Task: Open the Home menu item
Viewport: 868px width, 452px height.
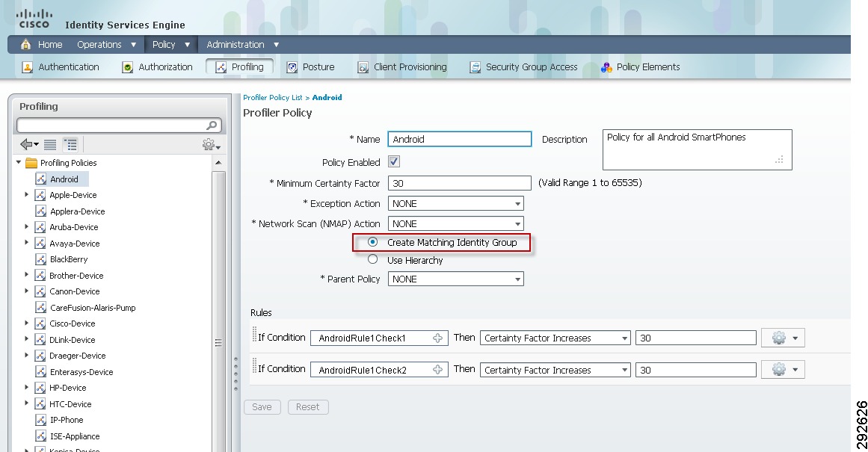Action: tap(50, 44)
